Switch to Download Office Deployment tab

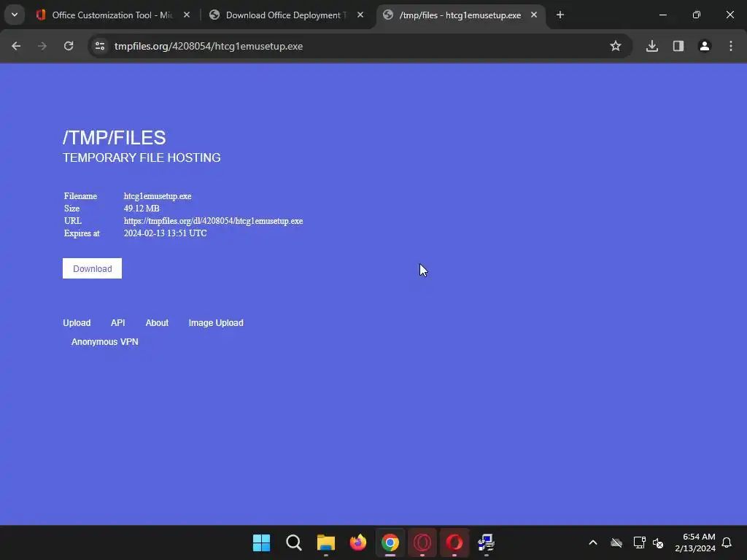[x=287, y=15]
